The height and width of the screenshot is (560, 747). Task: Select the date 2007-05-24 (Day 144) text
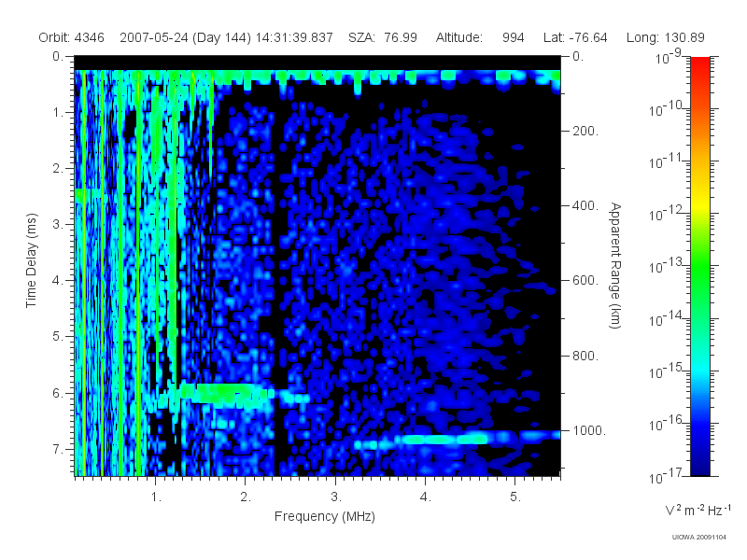[186, 37]
